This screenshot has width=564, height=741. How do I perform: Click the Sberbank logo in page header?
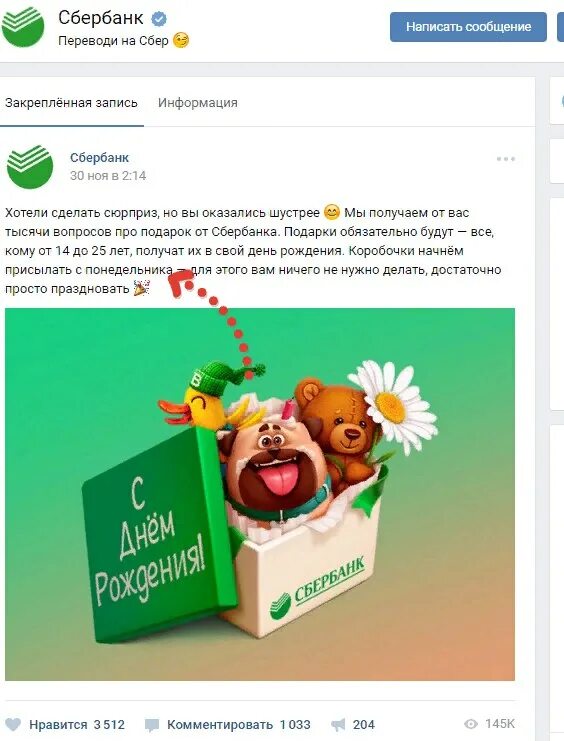coord(23,26)
